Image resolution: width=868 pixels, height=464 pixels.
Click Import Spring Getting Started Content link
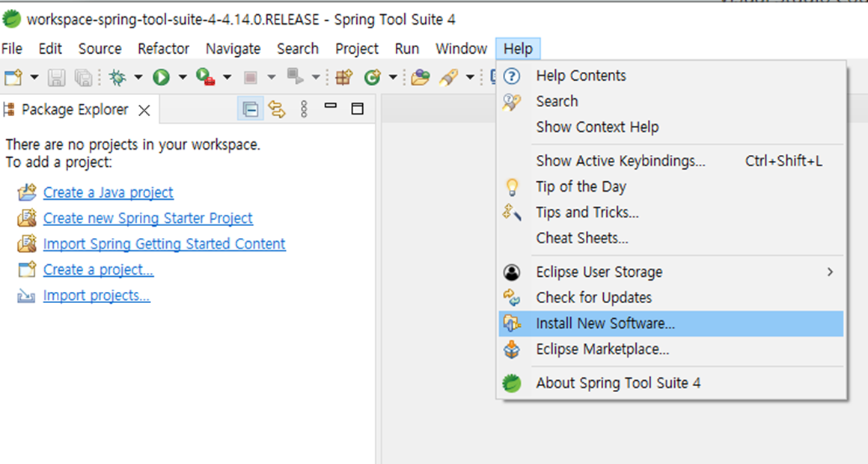(x=165, y=244)
